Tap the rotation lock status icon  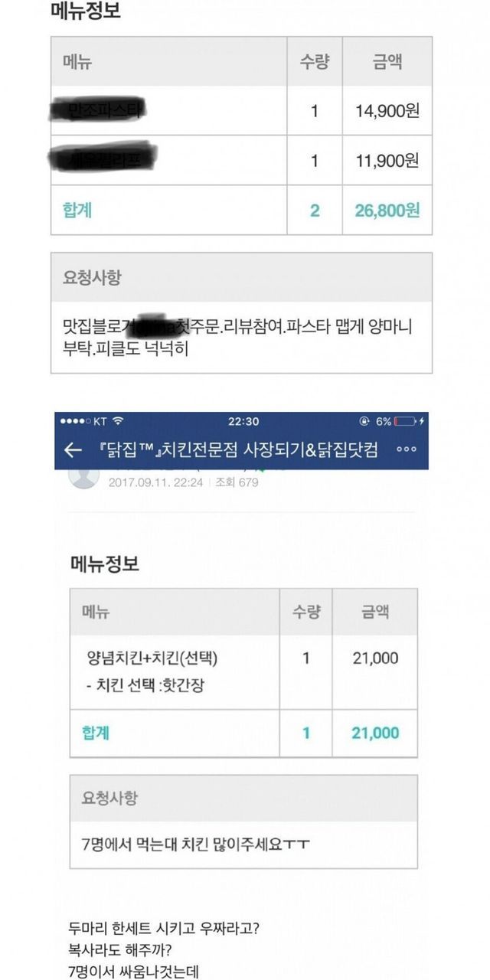(x=364, y=422)
